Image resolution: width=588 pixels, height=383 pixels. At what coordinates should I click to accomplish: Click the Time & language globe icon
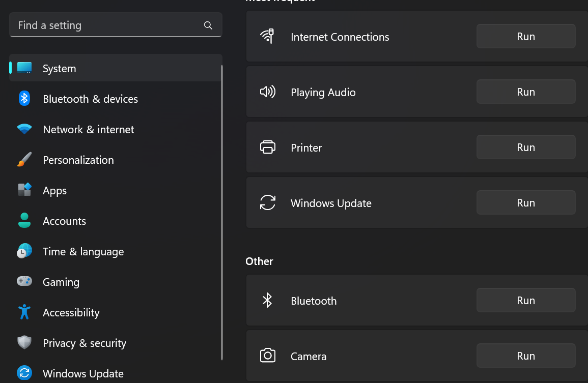pos(24,251)
